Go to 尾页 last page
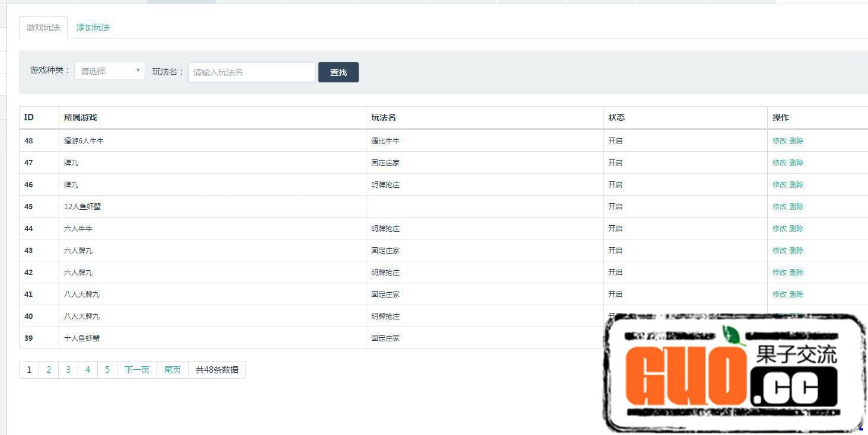Screen dimensions: 868x435 click(x=173, y=370)
